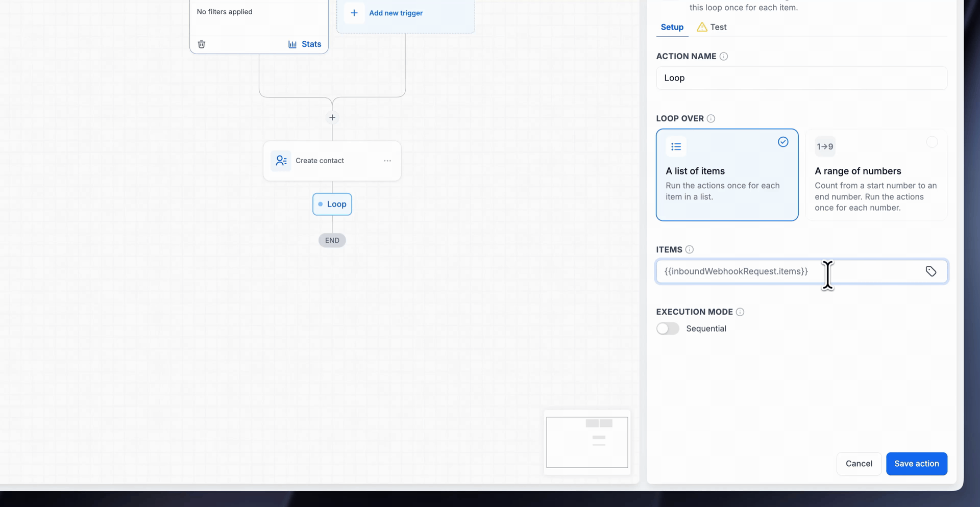Switch to the Setup tab
The image size is (980, 507).
pyautogui.click(x=672, y=27)
